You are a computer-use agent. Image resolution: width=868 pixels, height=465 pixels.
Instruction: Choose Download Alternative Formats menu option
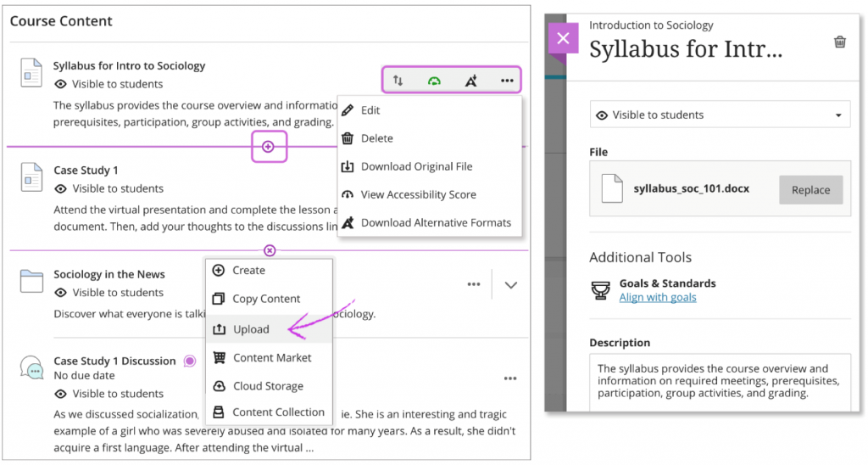point(436,222)
